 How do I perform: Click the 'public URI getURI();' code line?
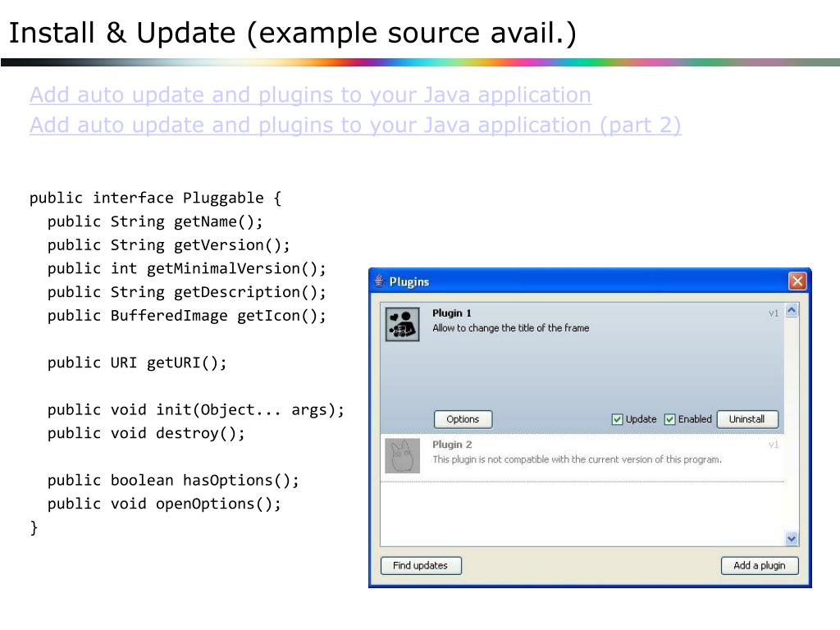(x=137, y=363)
